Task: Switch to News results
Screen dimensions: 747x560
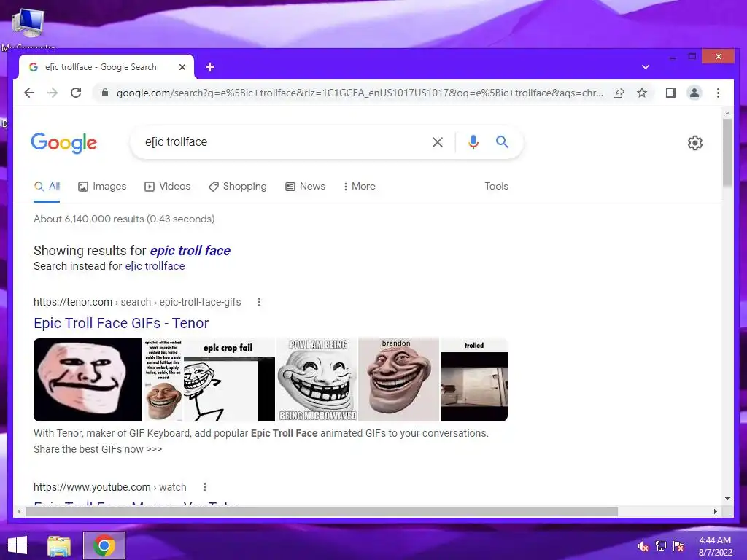Action: tap(305, 186)
